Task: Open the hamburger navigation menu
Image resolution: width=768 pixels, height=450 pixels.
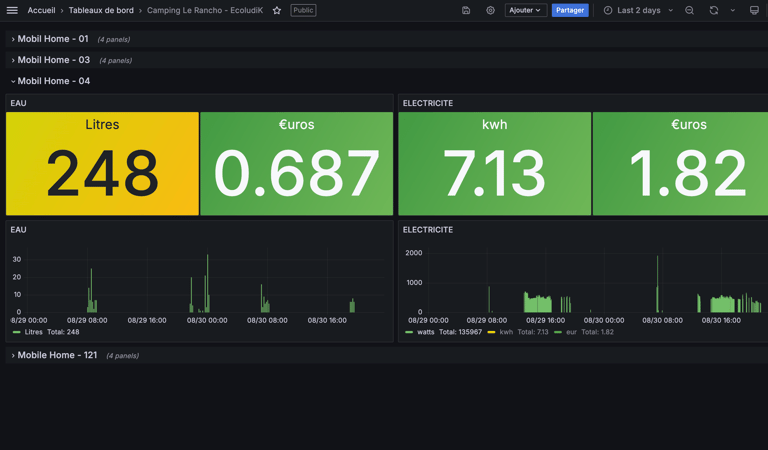Action: [12, 10]
